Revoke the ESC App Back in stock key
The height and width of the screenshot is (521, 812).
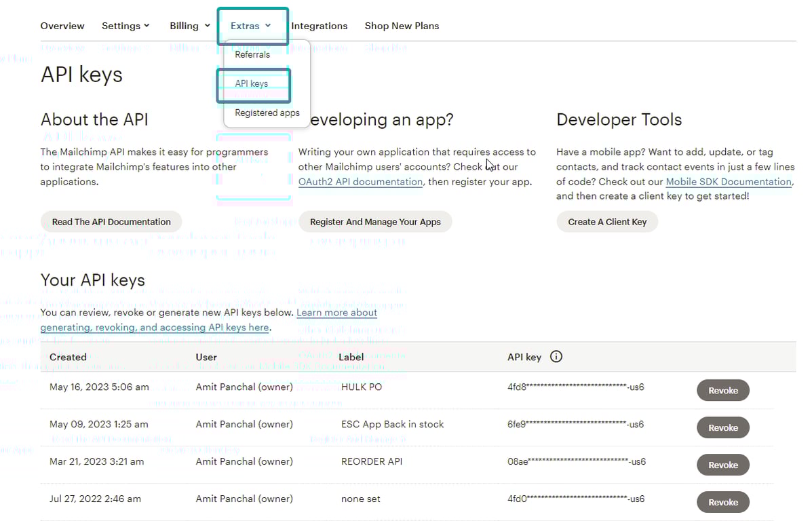pos(722,428)
